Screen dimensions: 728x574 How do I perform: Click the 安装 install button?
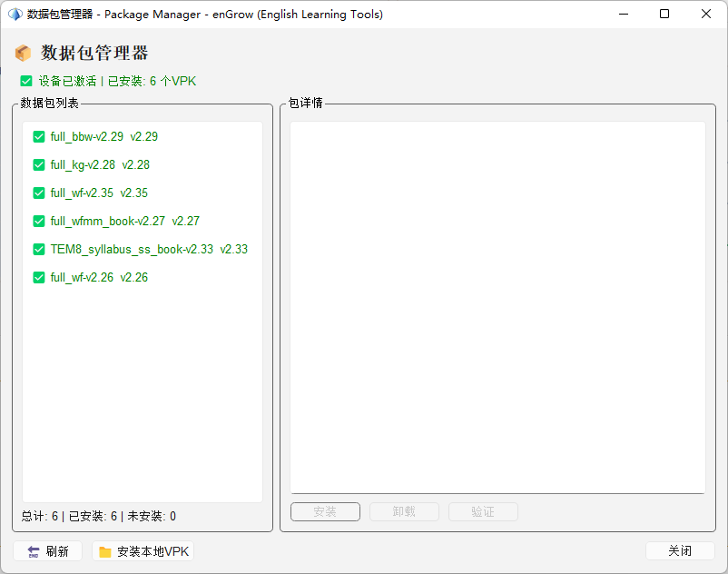[x=325, y=511]
